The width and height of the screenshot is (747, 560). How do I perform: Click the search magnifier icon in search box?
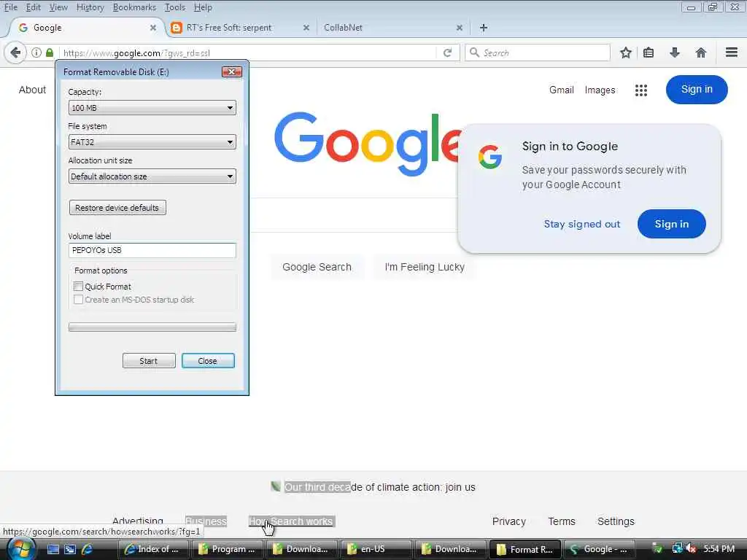click(x=474, y=52)
